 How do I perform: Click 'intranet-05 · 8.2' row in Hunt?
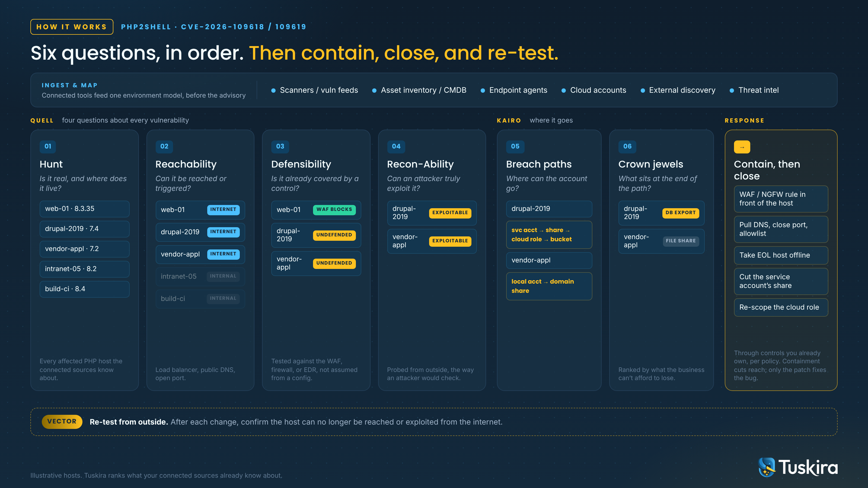pos(85,269)
